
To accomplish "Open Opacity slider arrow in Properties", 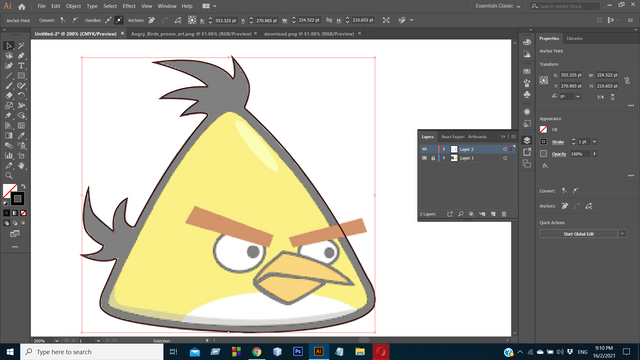I will tap(594, 154).
